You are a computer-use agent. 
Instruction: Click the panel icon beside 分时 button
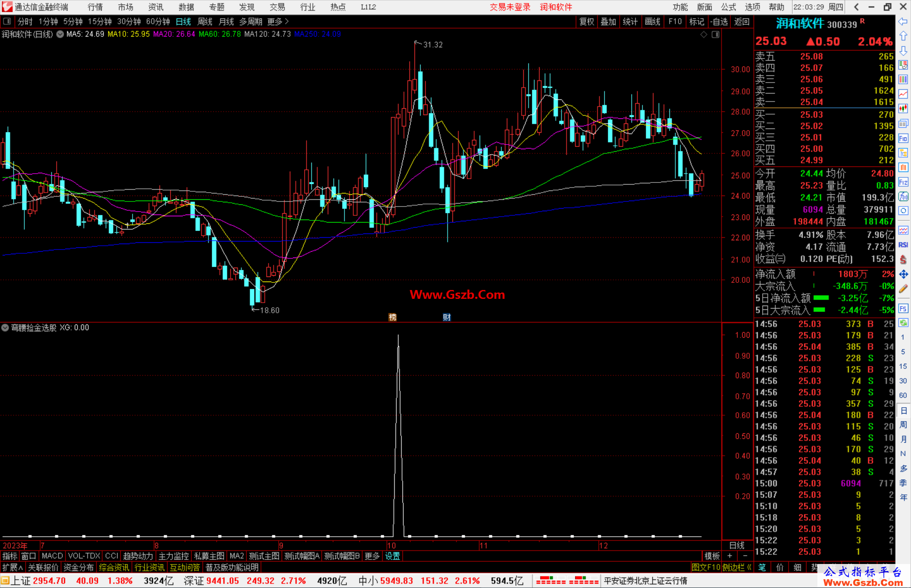pyautogui.click(x=7, y=21)
